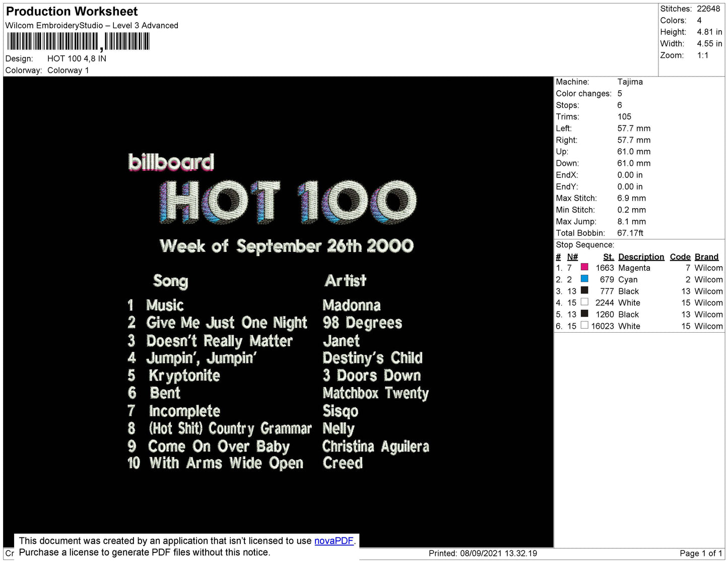Click the Black swatch in stop row 5

pos(584,314)
